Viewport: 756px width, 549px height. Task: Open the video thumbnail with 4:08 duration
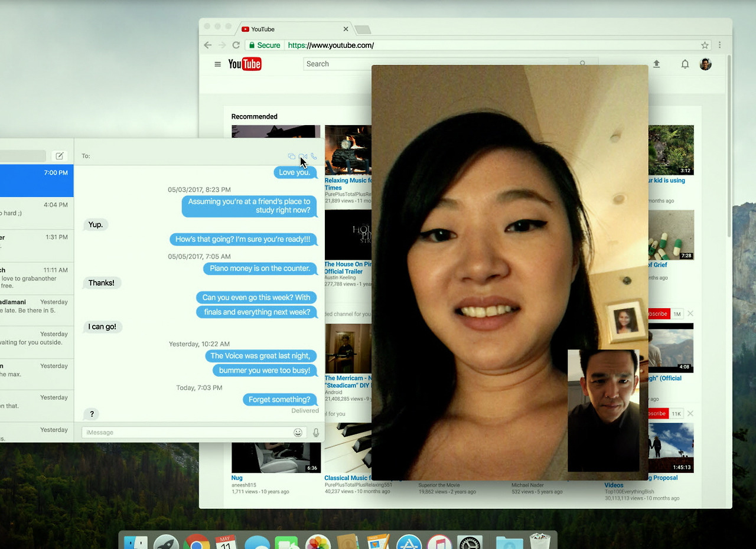point(671,348)
